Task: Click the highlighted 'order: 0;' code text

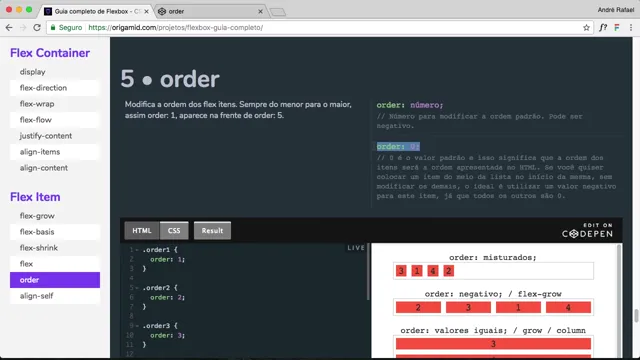Action: (398, 147)
